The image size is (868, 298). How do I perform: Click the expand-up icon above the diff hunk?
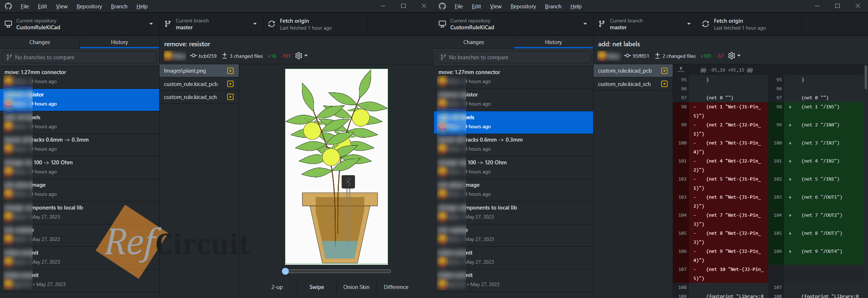point(681,70)
